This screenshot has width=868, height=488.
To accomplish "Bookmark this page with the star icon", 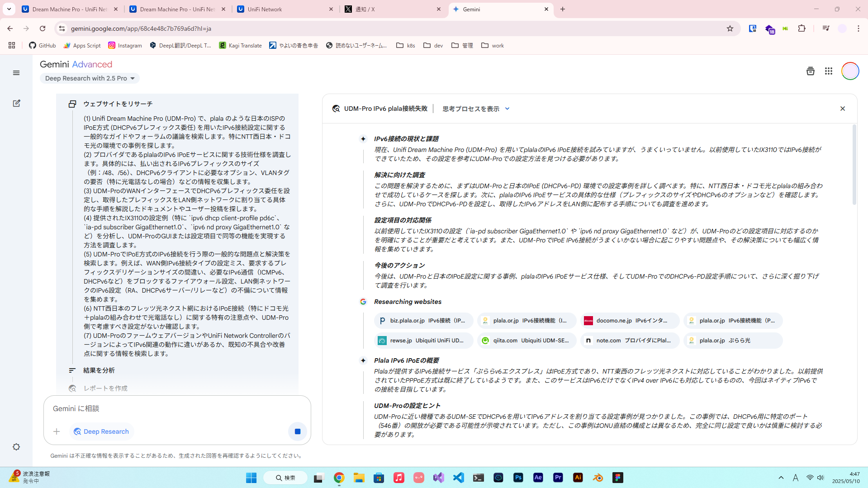I will (730, 28).
